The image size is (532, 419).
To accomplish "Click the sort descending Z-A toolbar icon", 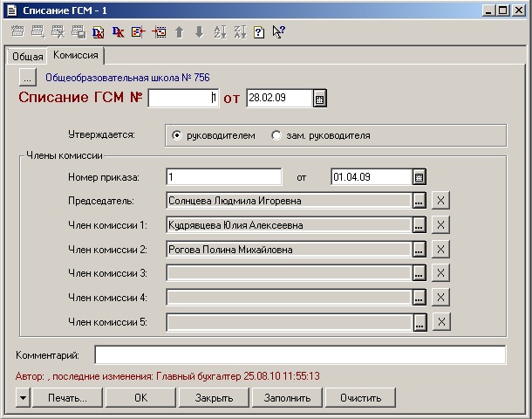I will pyautogui.click(x=239, y=32).
